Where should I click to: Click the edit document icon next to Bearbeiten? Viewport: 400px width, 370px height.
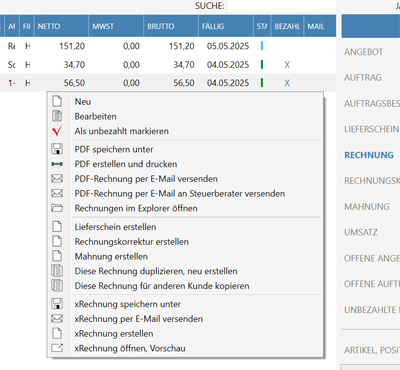[57, 116]
